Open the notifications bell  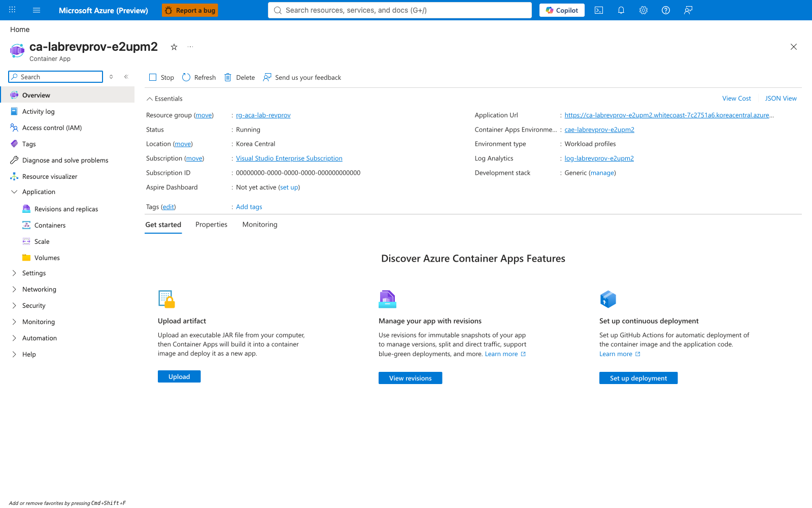(x=621, y=10)
